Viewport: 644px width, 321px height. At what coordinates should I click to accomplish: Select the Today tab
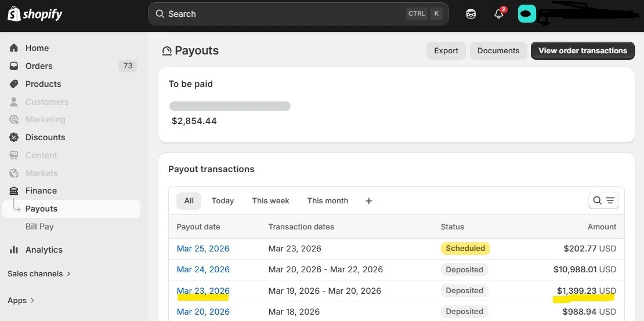coord(223,201)
